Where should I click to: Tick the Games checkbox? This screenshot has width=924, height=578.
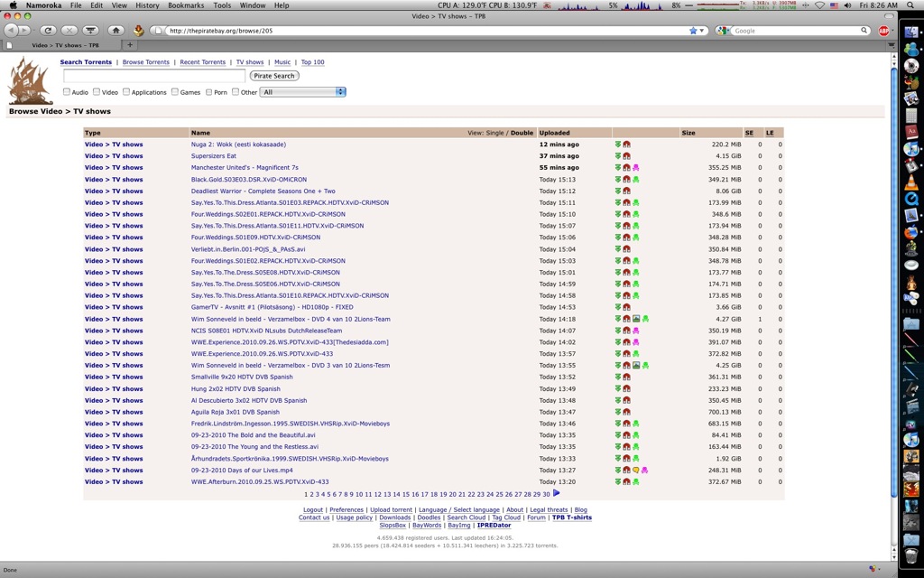174,91
